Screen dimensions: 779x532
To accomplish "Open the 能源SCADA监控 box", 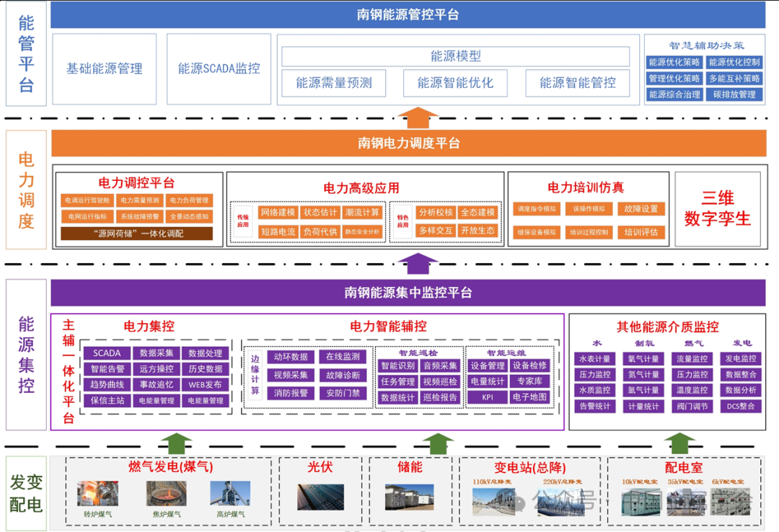I will point(219,68).
